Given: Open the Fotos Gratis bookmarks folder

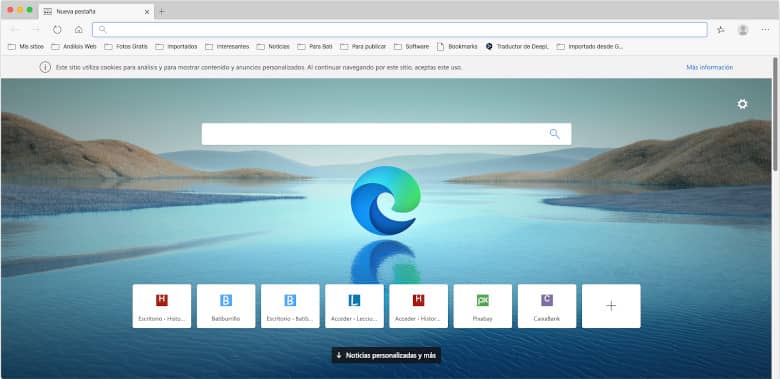Looking at the screenshot, I should click(x=126, y=46).
